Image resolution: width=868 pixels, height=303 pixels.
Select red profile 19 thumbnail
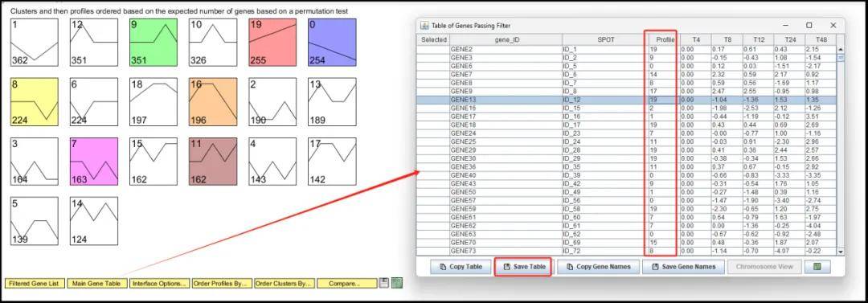click(272, 42)
